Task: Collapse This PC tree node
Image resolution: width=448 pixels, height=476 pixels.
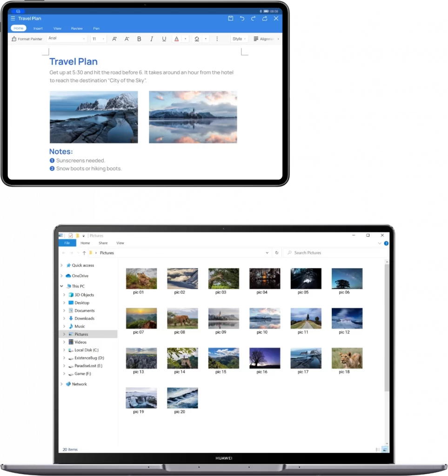Action: (62, 286)
